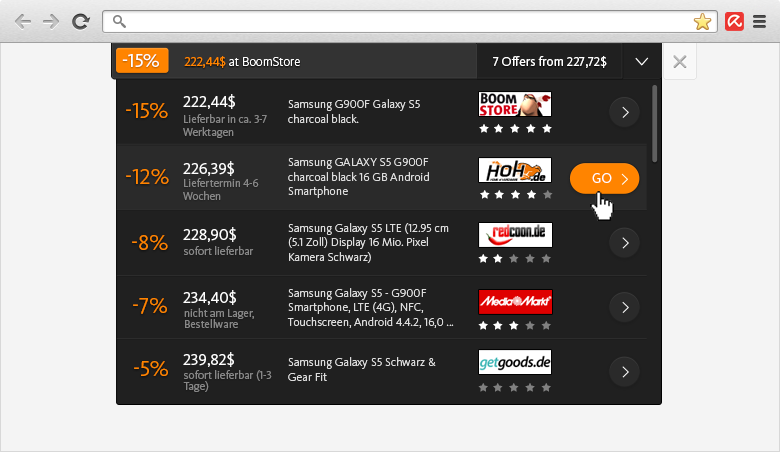Click the redcoon.de two-star rating
Screen dimensions: 780x452
click(515, 259)
